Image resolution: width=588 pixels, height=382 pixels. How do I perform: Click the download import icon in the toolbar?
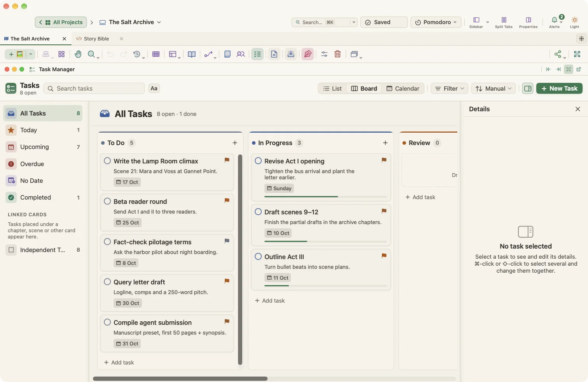(x=291, y=54)
